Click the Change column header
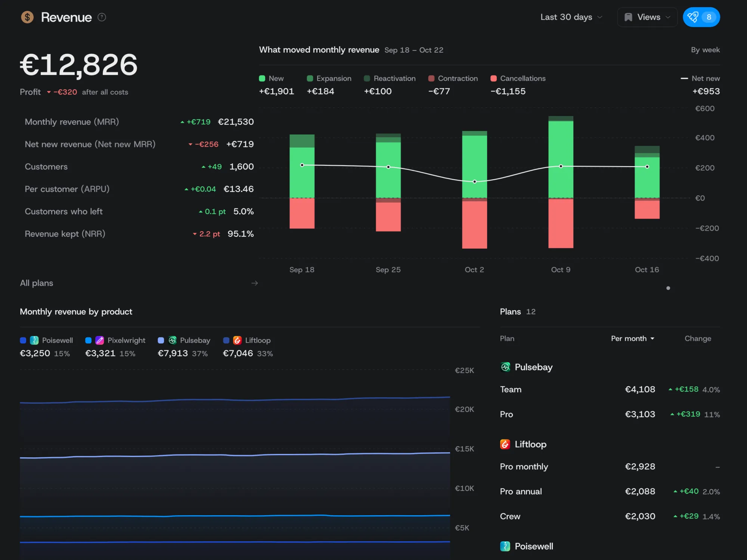747x560 pixels. click(x=698, y=339)
